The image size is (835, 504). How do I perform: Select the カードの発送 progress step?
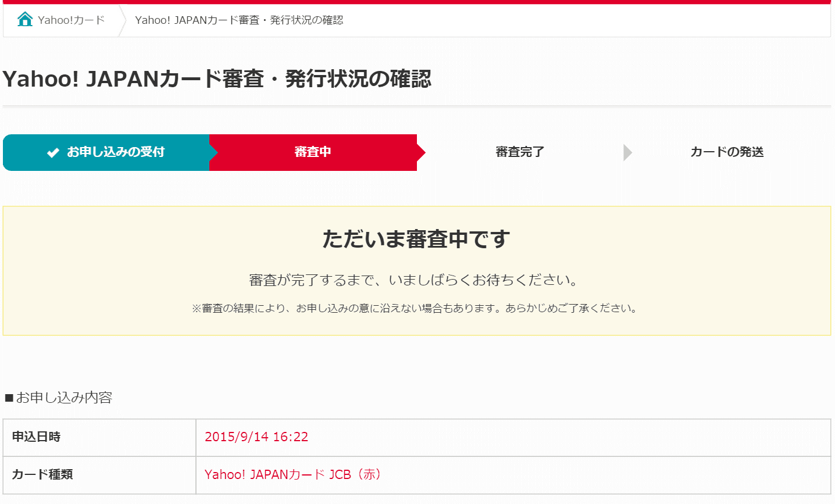pos(727,152)
